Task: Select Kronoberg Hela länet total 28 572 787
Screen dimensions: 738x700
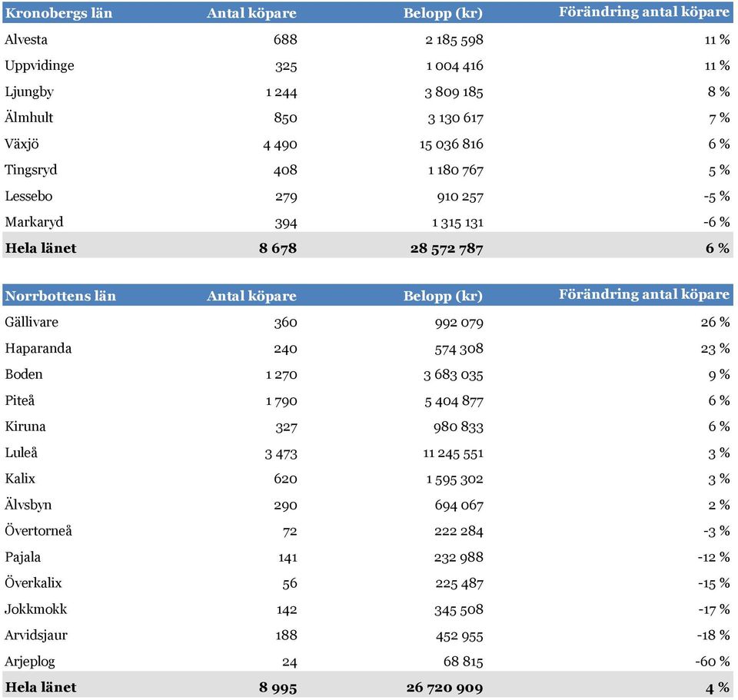Action: pyautogui.click(x=444, y=249)
